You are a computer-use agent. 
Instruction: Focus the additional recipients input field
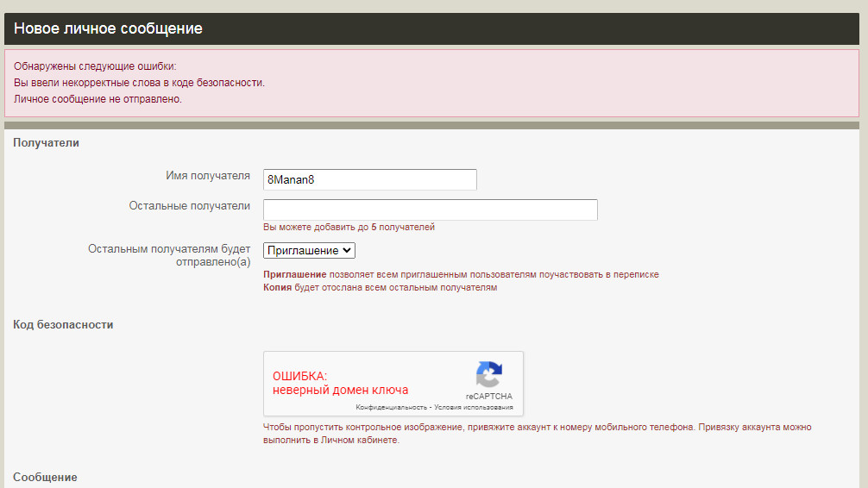[x=431, y=210]
